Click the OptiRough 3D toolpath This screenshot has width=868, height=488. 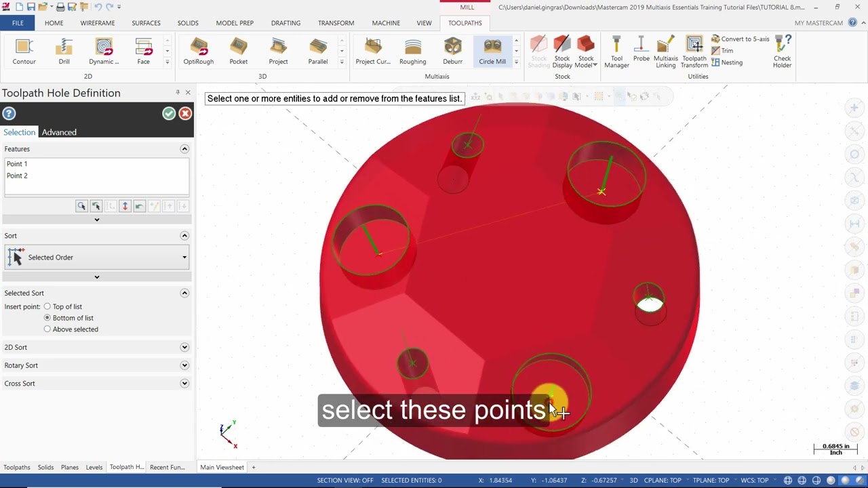coord(198,52)
